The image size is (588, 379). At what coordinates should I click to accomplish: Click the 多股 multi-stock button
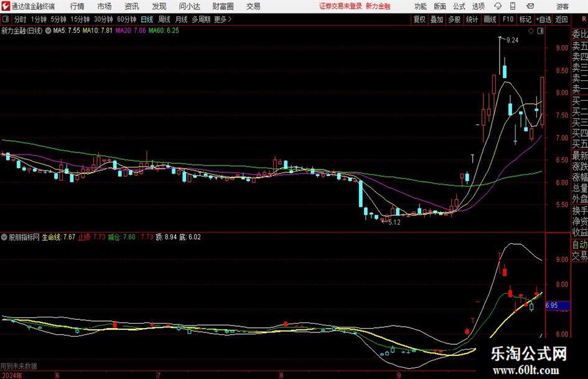pyautogui.click(x=454, y=19)
